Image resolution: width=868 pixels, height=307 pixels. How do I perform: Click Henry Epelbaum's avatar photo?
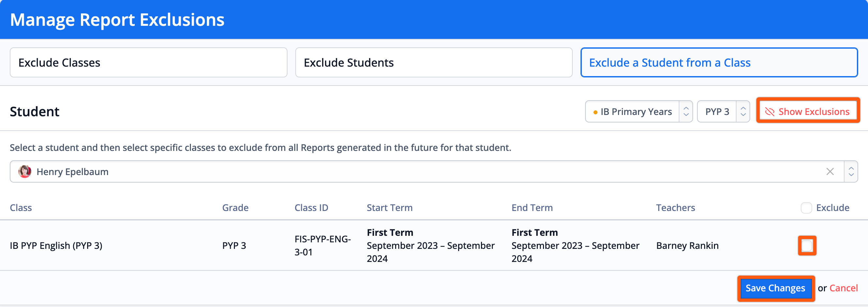point(24,172)
